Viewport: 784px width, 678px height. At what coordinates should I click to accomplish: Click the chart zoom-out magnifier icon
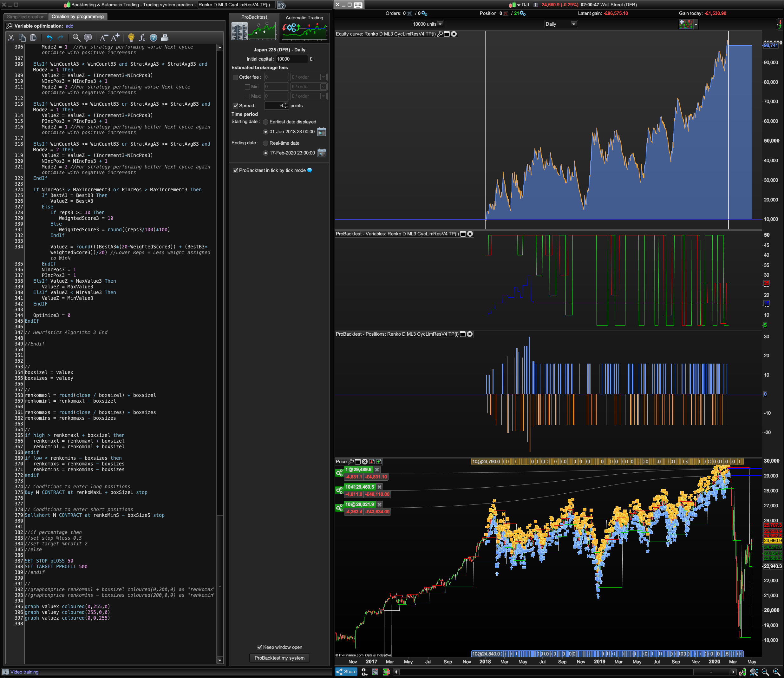tap(765, 672)
